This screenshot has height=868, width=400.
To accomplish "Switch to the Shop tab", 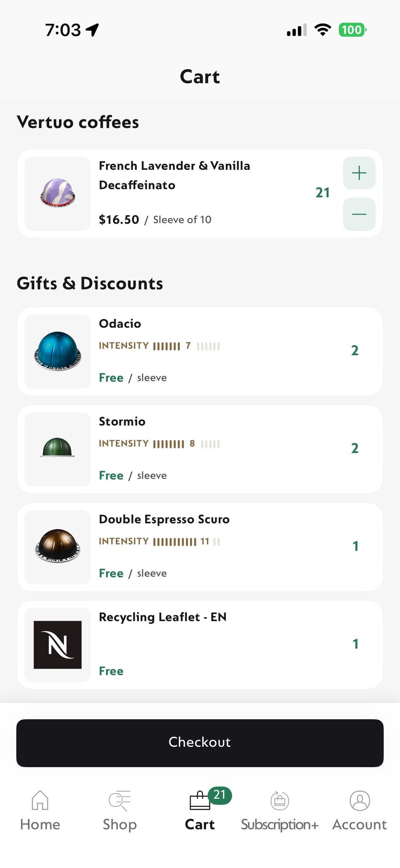I will tap(120, 801).
